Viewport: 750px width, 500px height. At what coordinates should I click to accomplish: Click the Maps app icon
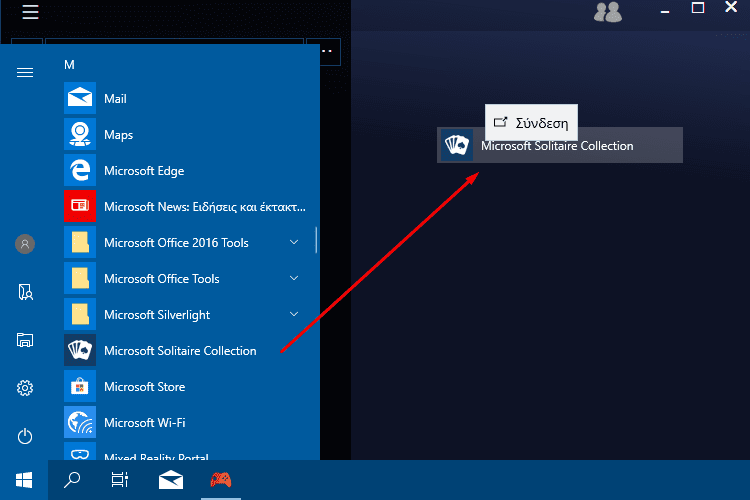click(80, 134)
